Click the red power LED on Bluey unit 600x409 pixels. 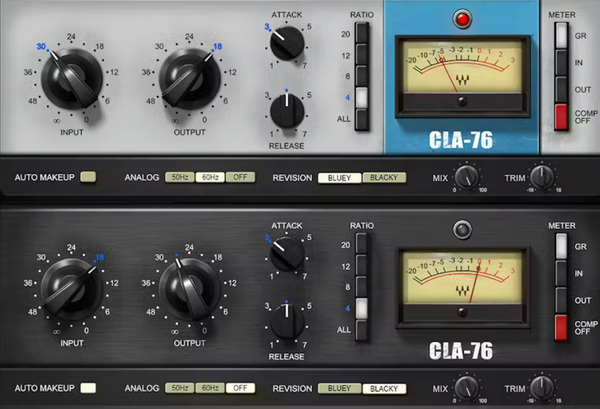pos(462,19)
